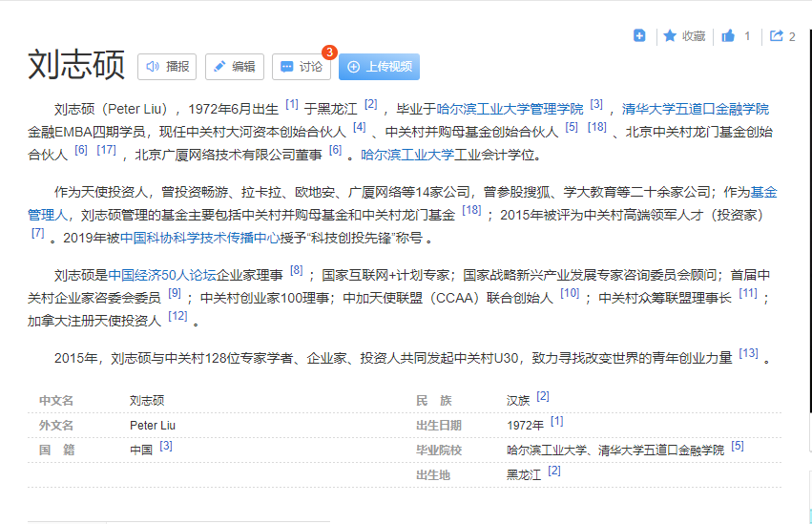
Task: Click the 上传视频 upload video button
Action: coord(379,67)
